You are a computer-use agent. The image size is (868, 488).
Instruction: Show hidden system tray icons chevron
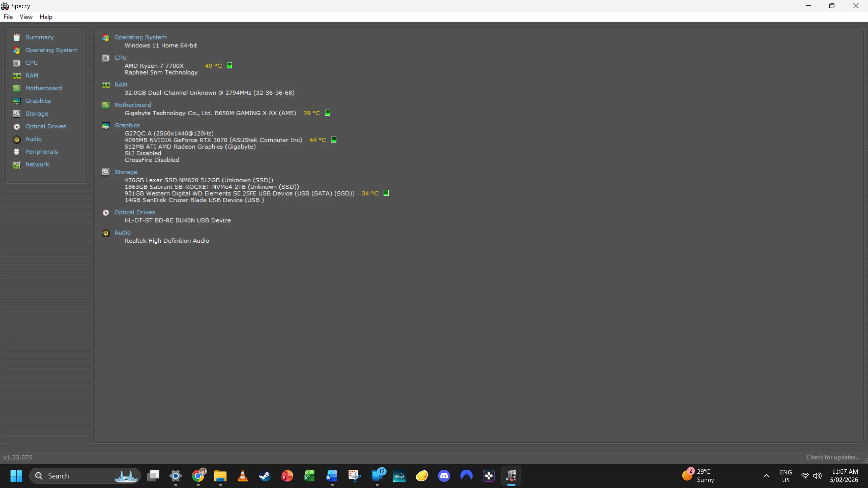pos(766,476)
